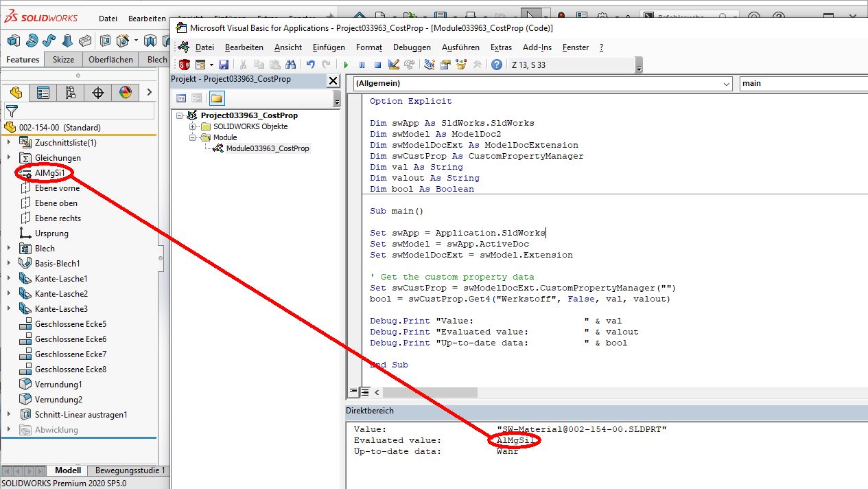
Task: Open the FeatureManager design tree tab
Action: point(16,92)
